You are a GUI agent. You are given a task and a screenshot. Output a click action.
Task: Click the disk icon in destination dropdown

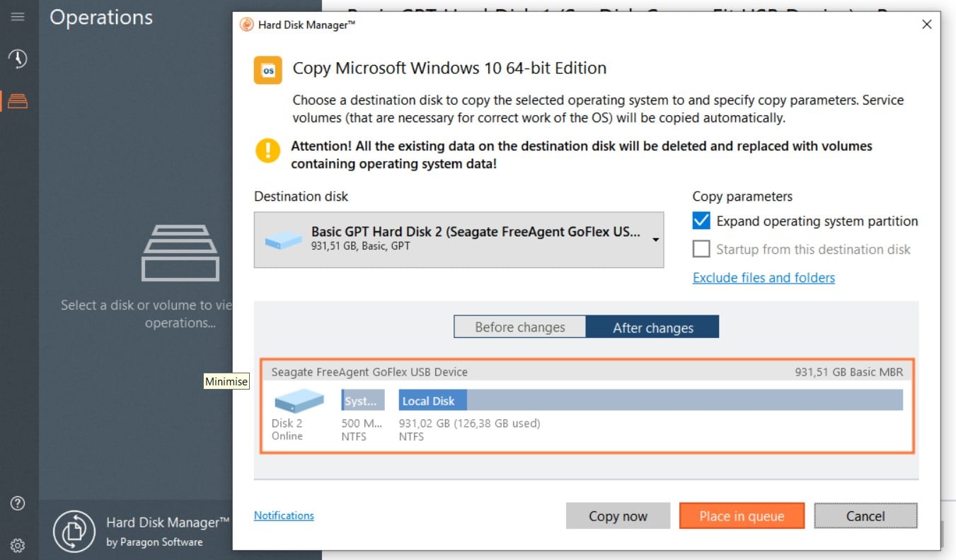(x=283, y=240)
